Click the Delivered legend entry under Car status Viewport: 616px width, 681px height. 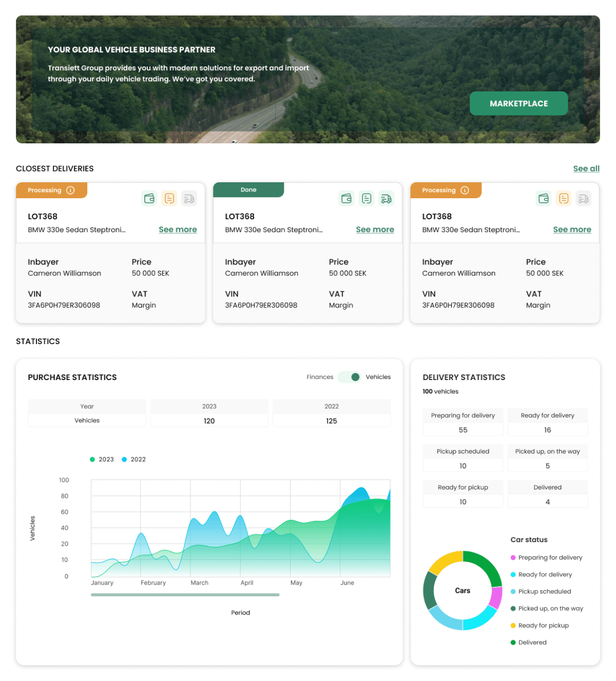(x=528, y=642)
